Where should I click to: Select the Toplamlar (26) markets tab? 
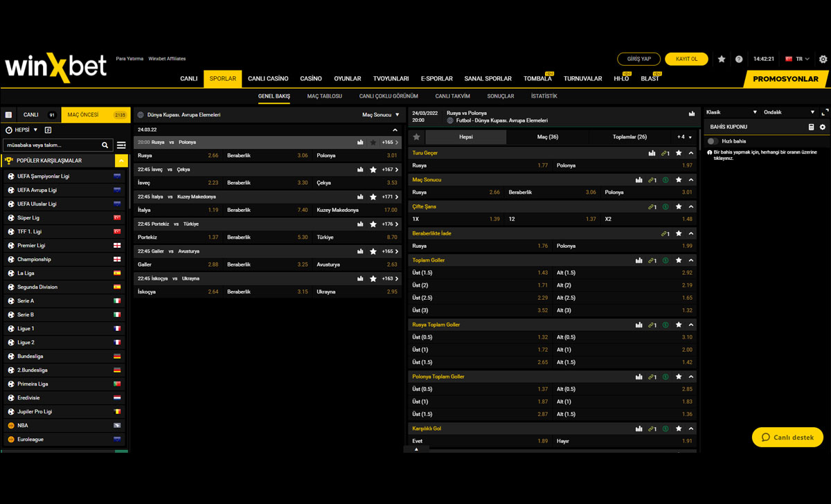coord(629,137)
